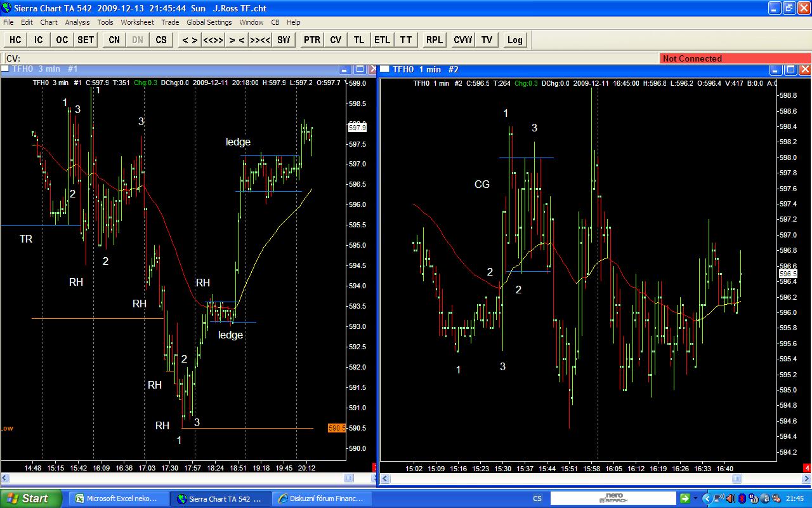Screen dimensions: 812x508
Task: Click the RPL replay button
Action: 435,40
